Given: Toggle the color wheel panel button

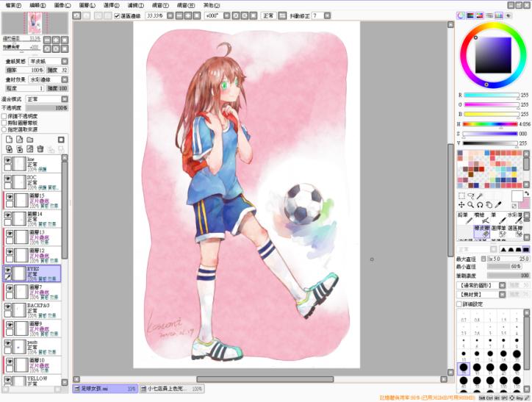Looking at the screenshot, I should tap(461, 15).
